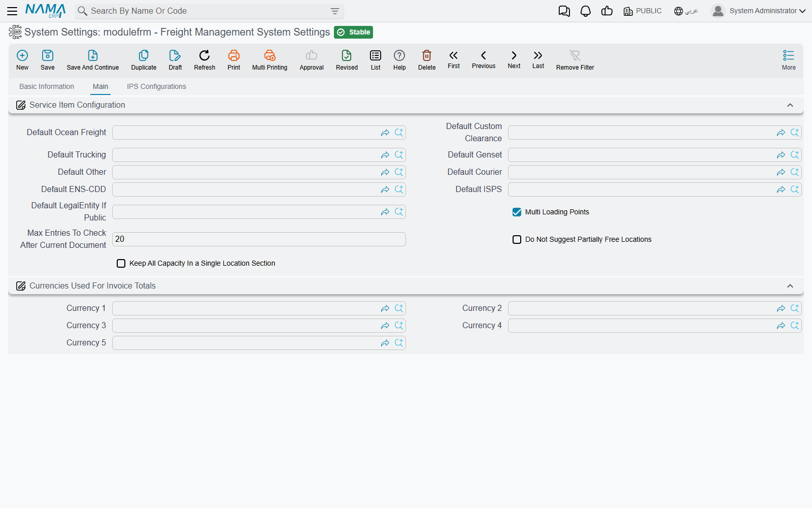Duplicate the current record
The height and width of the screenshot is (508, 812).
144,60
